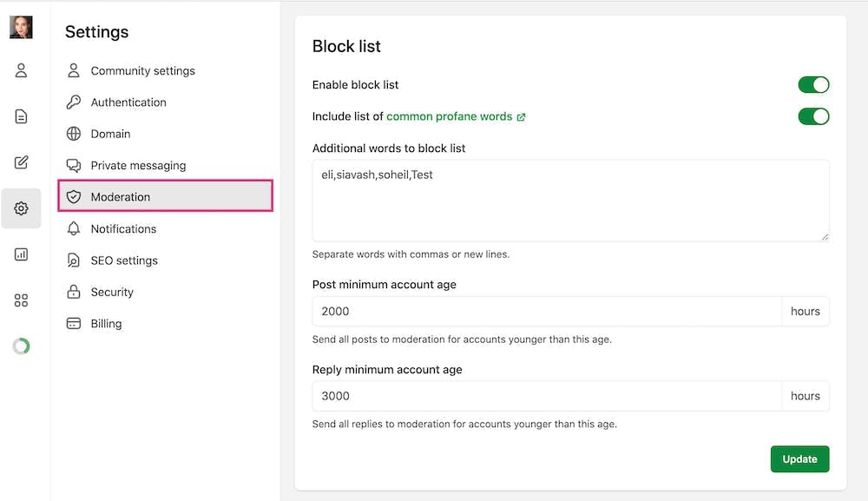Open the analytics chart icon in sidebar
Viewport: 868px width, 501px height.
pos(20,254)
